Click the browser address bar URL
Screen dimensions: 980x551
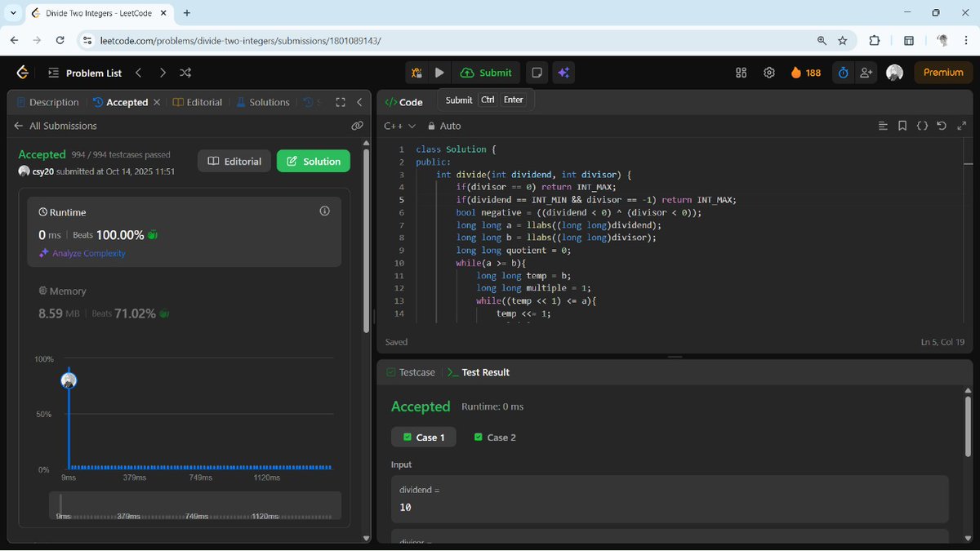pyautogui.click(x=240, y=40)
